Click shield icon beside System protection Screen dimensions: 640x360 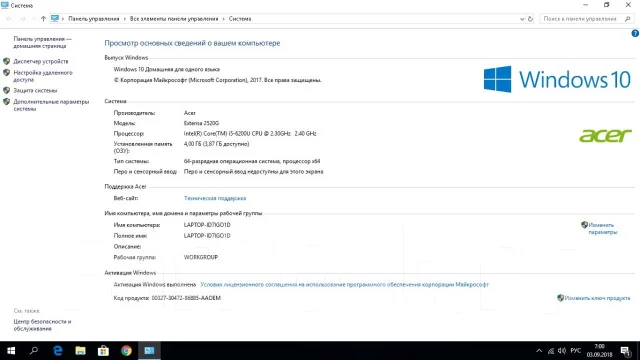pos(7,90)
